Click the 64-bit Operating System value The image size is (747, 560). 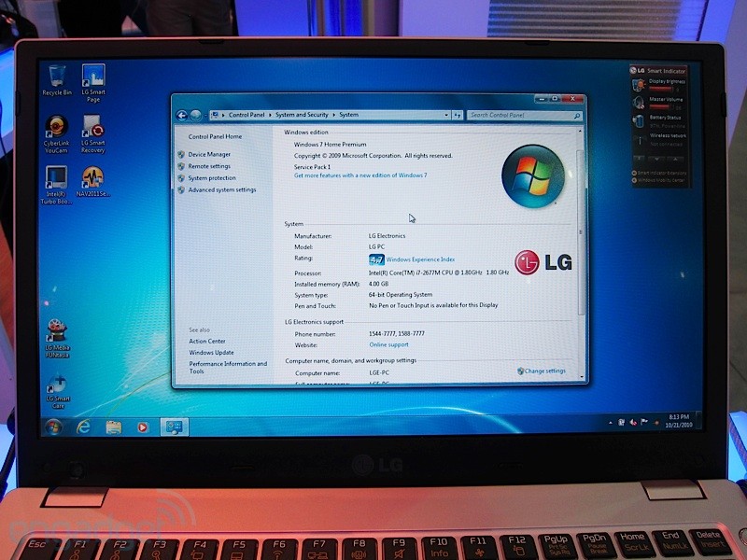point(401,295)
